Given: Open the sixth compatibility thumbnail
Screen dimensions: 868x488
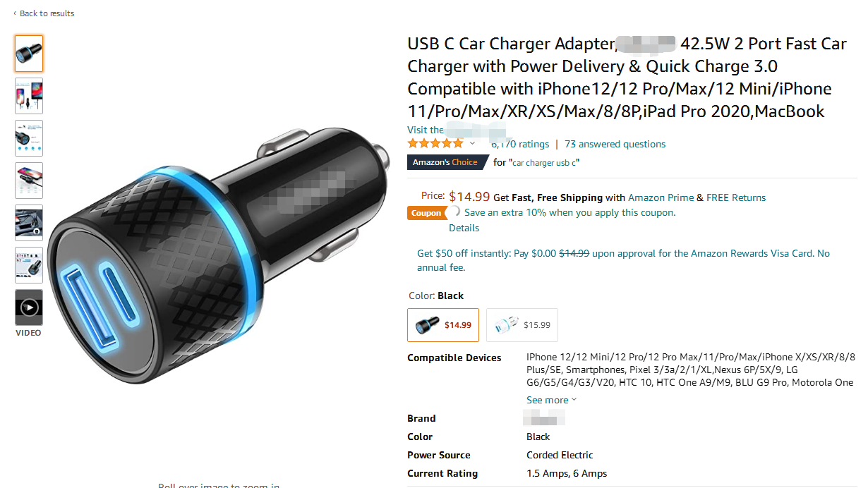Looking at the screenshot, I should 29,265.
